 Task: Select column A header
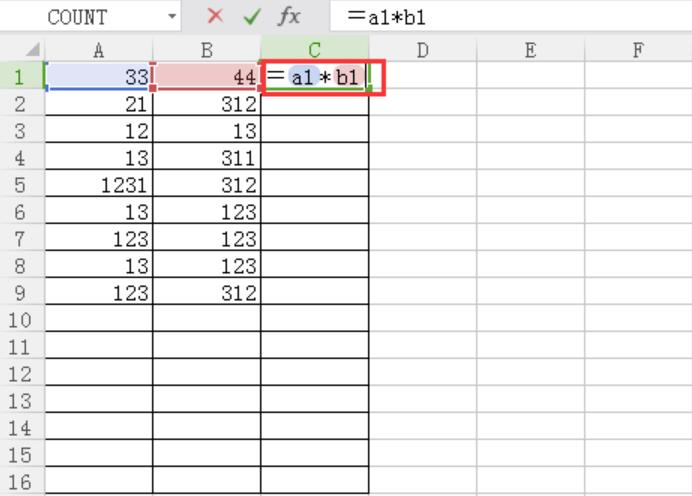(99, 50)
